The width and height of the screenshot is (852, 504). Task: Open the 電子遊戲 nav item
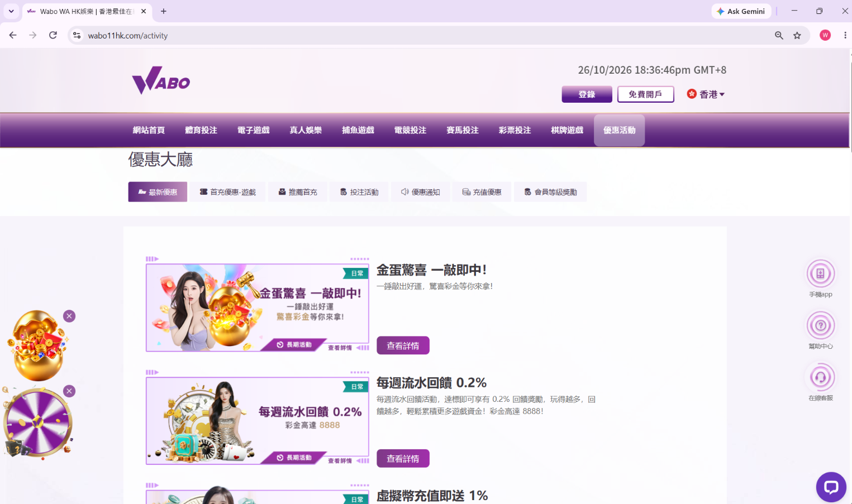click(x=253, y=130)
